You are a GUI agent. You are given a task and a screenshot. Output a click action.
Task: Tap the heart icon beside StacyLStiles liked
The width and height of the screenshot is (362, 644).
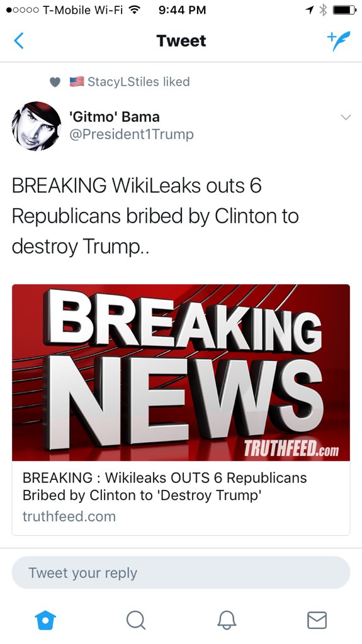click(x=55, y=82)
